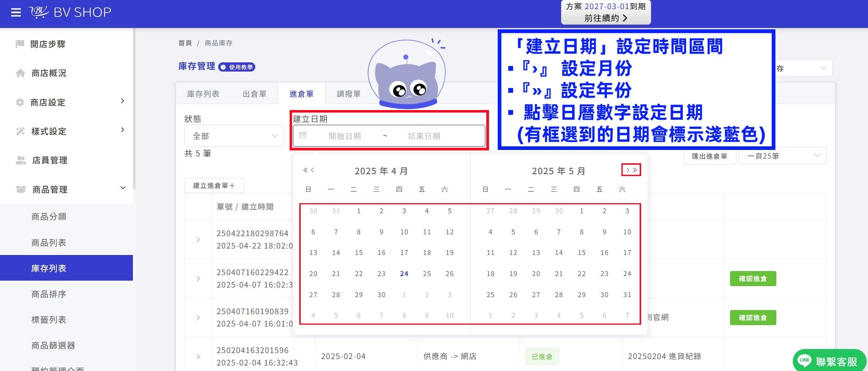Open the 使用教學 tutorial badge
The width and height of the screenshot is (868, 371).
pos(236,67)
